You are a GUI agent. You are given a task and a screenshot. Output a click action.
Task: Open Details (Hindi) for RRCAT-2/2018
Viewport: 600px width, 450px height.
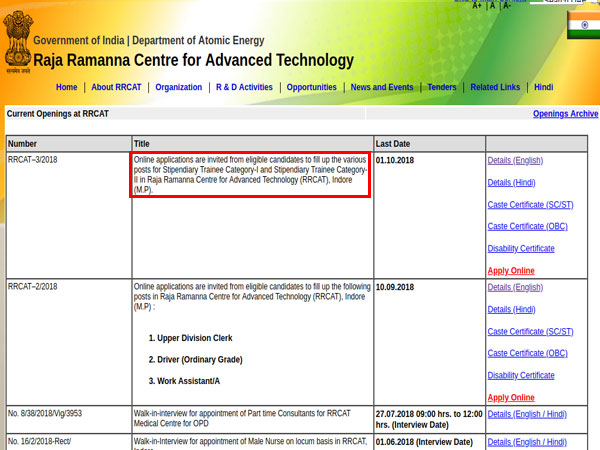[x=511, y=309]
